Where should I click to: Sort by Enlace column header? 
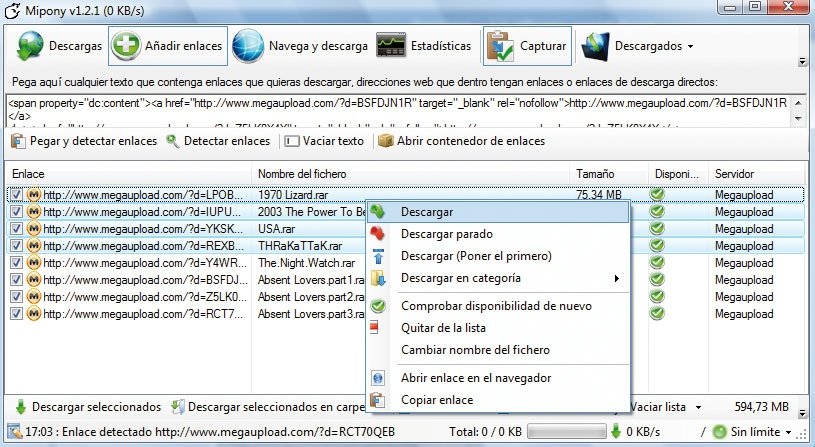(128, 174)
